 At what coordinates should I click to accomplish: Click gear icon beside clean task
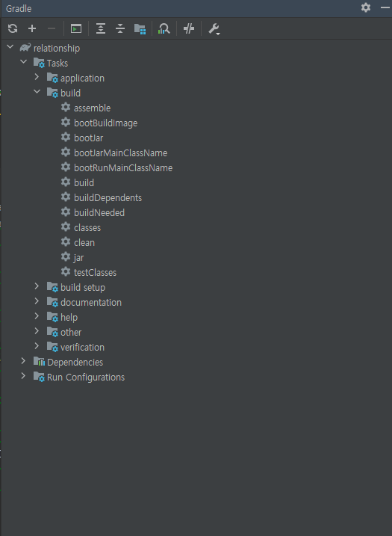pyautogui.click(x=66, y=242)
